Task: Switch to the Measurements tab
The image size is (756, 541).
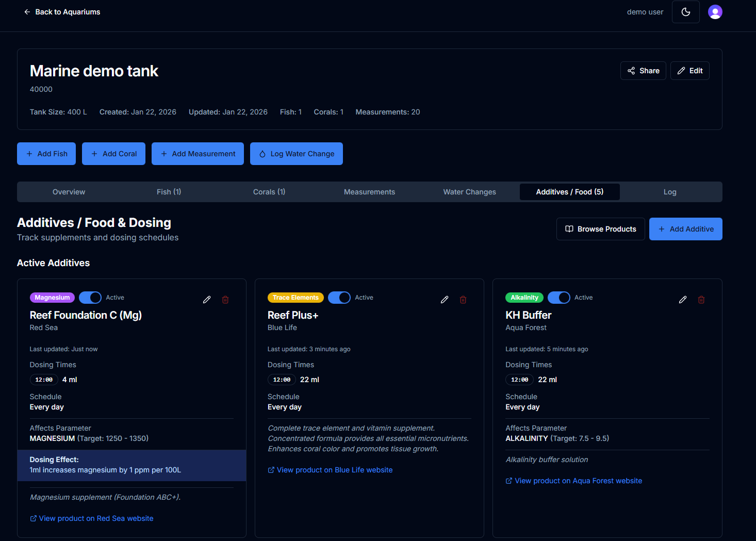Action: tap(369, 192)
